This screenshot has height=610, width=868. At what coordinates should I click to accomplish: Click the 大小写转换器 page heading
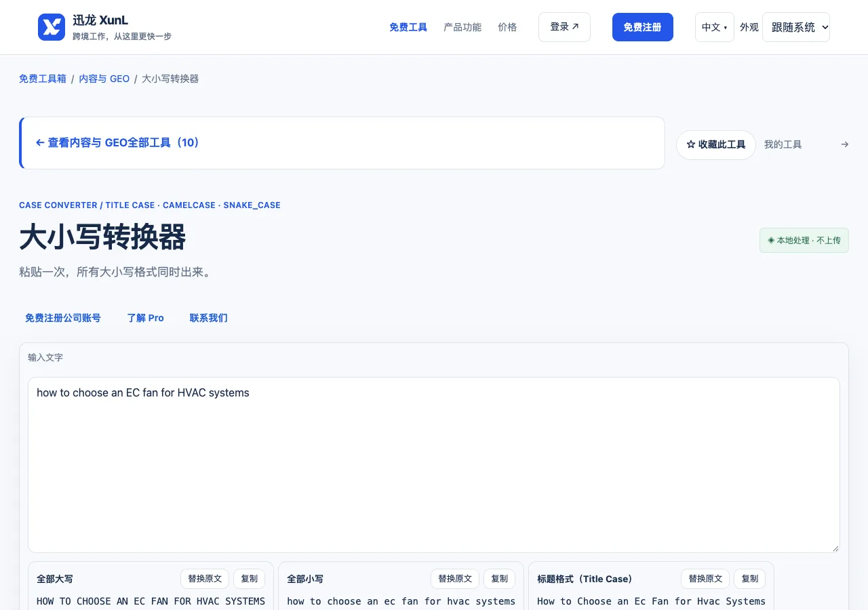tap(103, 238)
